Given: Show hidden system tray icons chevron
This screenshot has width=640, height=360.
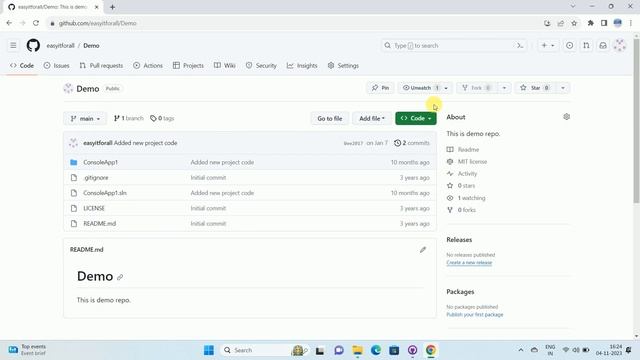Looking at the screenshot, I should 520,350.
